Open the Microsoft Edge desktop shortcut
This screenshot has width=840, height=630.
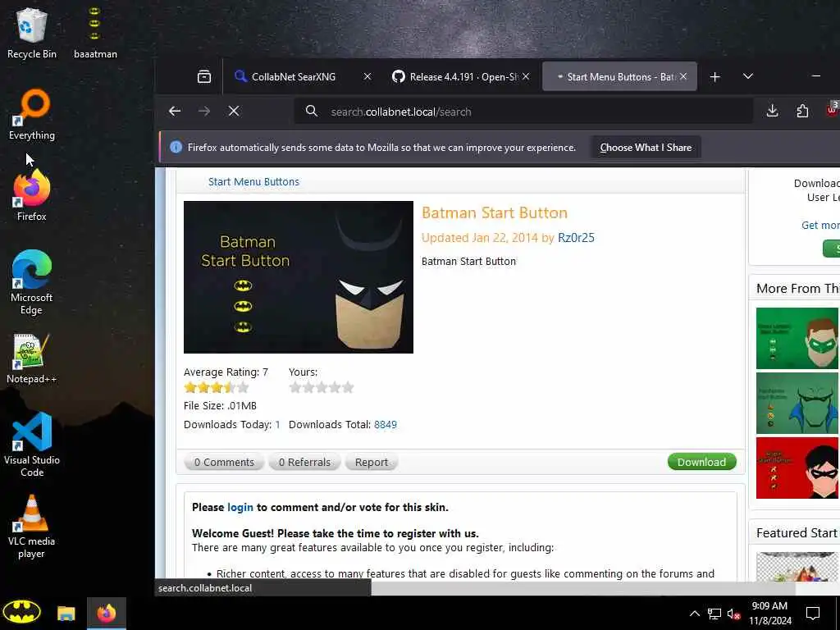[32, 283]
